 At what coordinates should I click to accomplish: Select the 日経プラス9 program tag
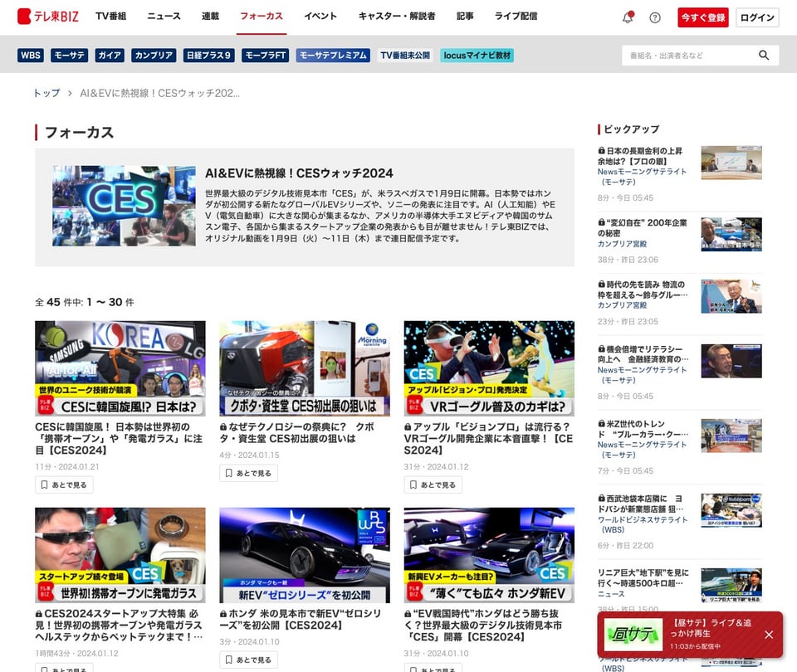(x=208, y=56)
